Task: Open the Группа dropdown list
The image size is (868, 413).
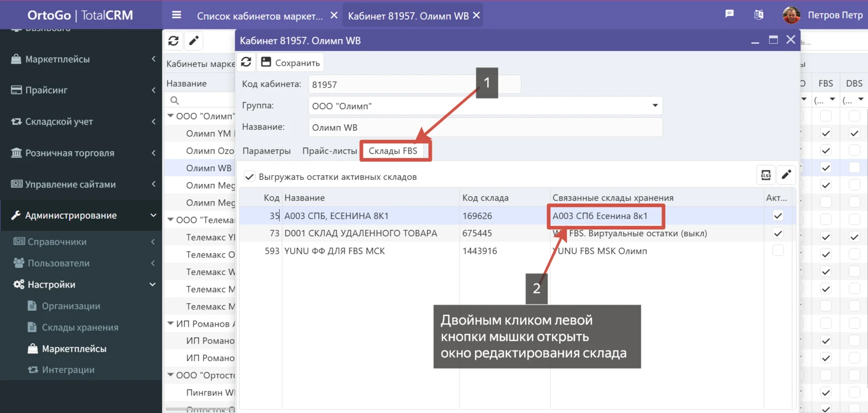Action: pyautogui.click(x=655, y=106)
